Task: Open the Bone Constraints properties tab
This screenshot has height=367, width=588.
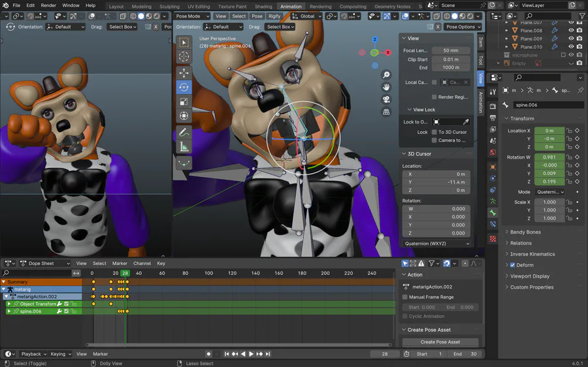Action: (x=493, y=224)
